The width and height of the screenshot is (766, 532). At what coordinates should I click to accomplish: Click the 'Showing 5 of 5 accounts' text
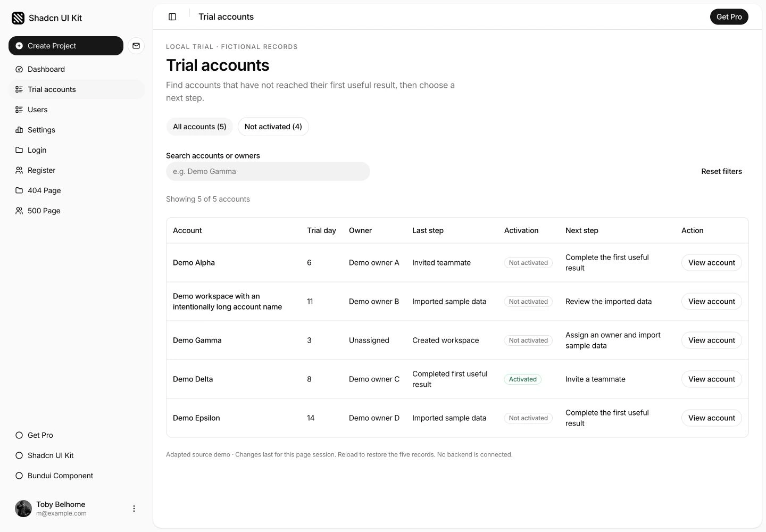click(x=208, y=199)
